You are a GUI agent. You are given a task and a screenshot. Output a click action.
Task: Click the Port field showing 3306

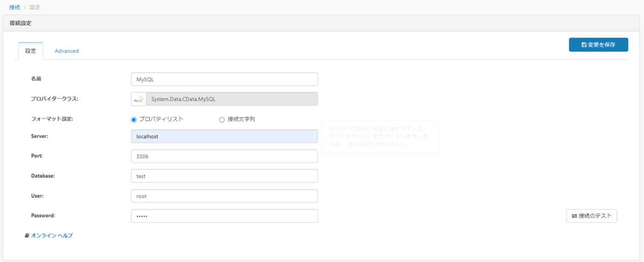pyautogui.click(x=224, y=156)
